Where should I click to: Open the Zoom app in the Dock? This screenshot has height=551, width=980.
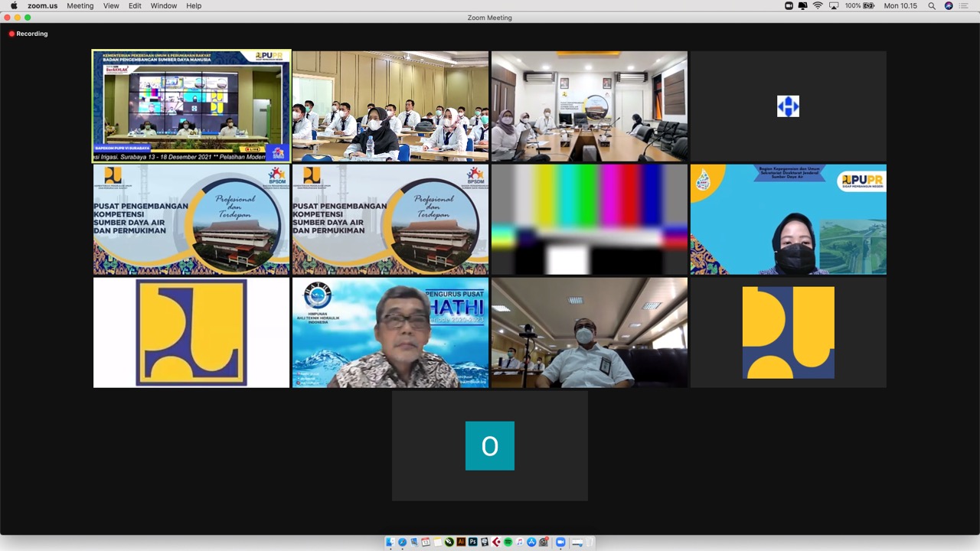pos(560,542)
